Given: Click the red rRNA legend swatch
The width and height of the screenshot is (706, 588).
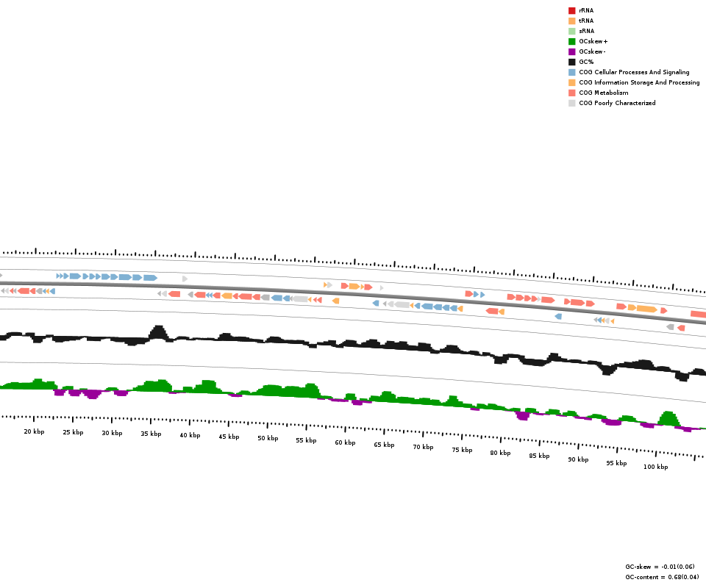Looking at the screenshot, I should [x=571, y=10].
